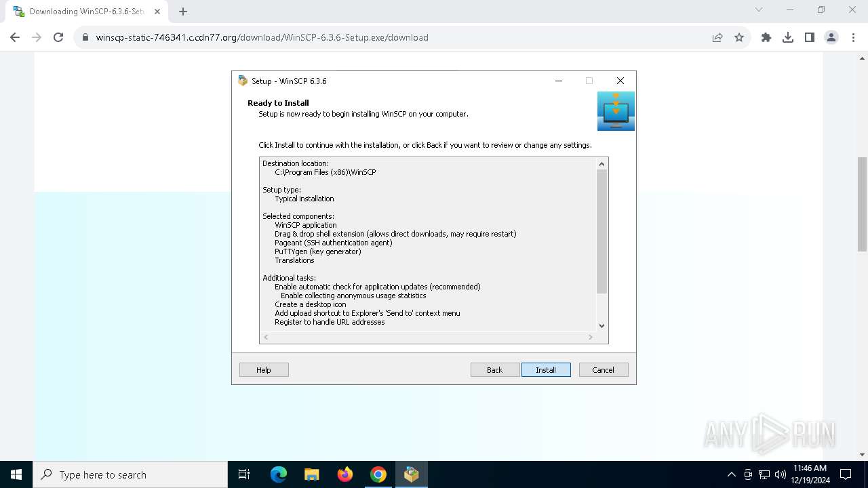
Task: Open Chrome downloads icon
Action: [x=788, y=37]
